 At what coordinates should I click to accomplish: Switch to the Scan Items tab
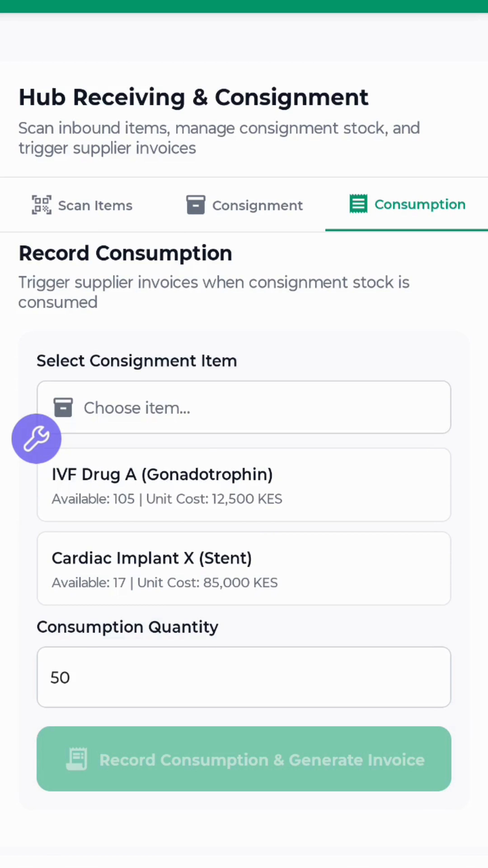pyautogui.click(x=95, y=205)
